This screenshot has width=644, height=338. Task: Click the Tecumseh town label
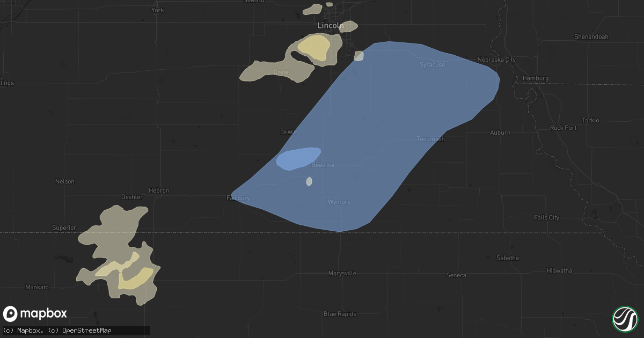coord(431,139)
